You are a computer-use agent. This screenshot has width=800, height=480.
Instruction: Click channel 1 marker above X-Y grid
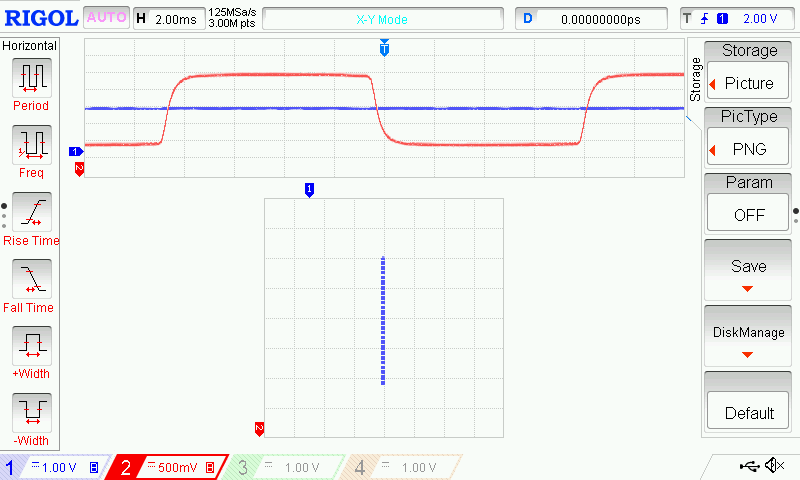(309, 190)
